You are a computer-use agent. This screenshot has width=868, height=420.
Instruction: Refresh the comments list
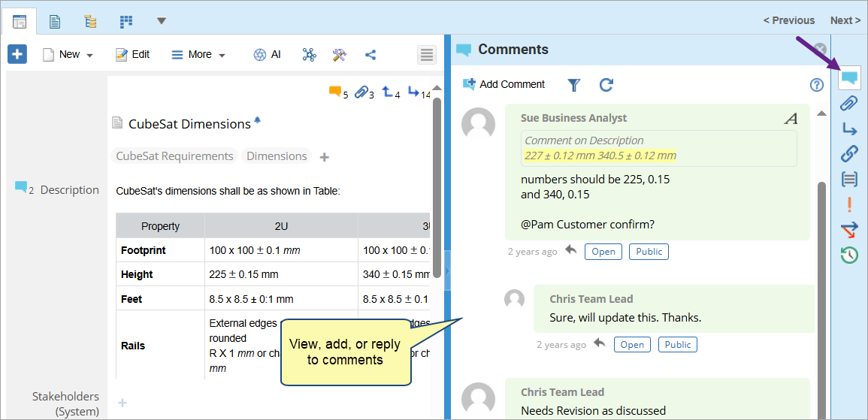tap(606, 85)
